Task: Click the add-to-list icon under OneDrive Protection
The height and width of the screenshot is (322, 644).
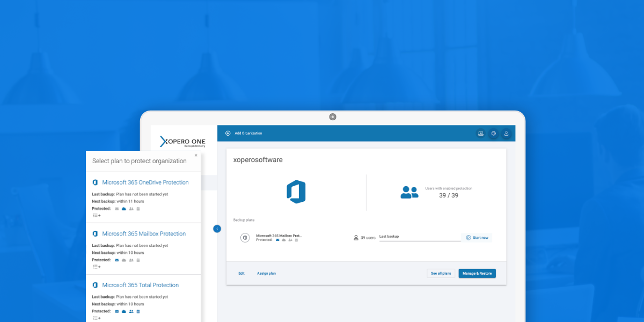Action: pos(97,215)
